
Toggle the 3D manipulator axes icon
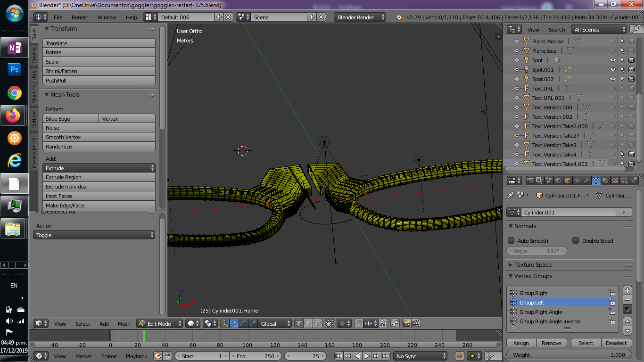tap(225, 323)
